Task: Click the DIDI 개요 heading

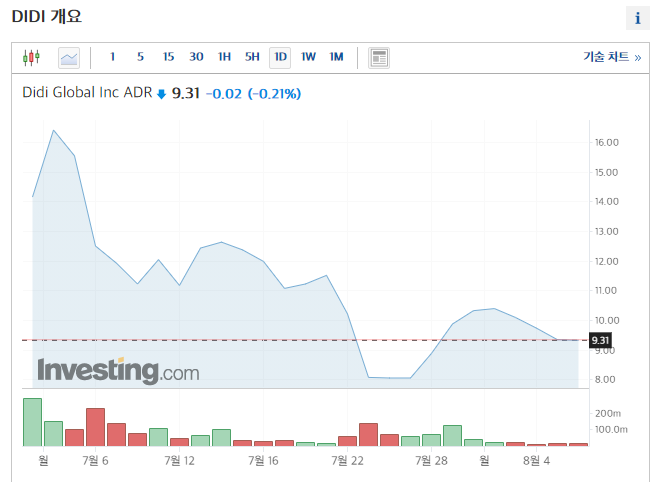Action: [47, 17]
